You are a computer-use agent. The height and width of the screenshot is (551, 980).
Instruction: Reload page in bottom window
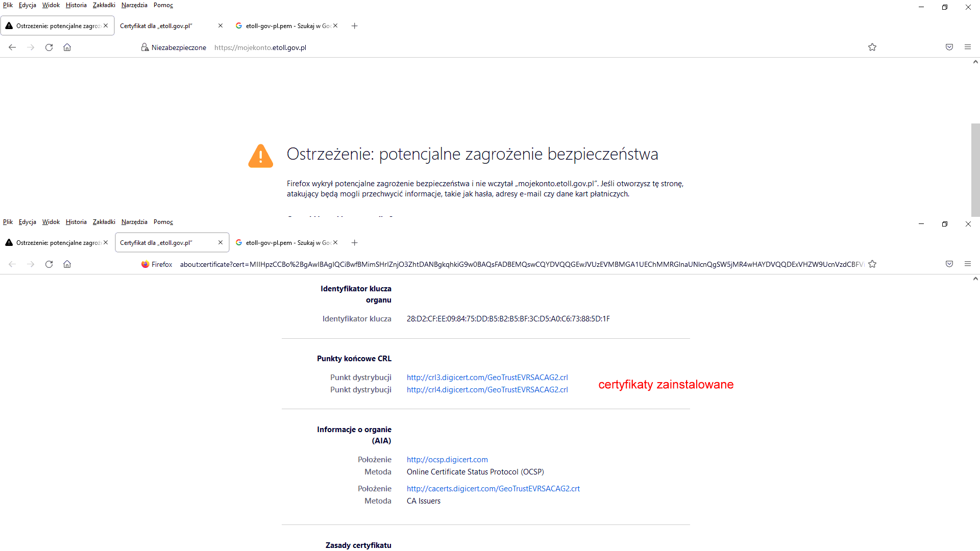point(49,264)
